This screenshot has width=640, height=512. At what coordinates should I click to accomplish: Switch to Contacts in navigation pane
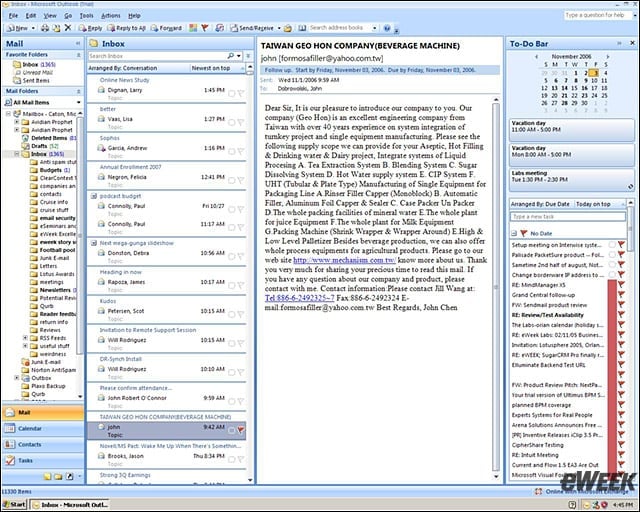pyautogui.click(x=43, y=445)
